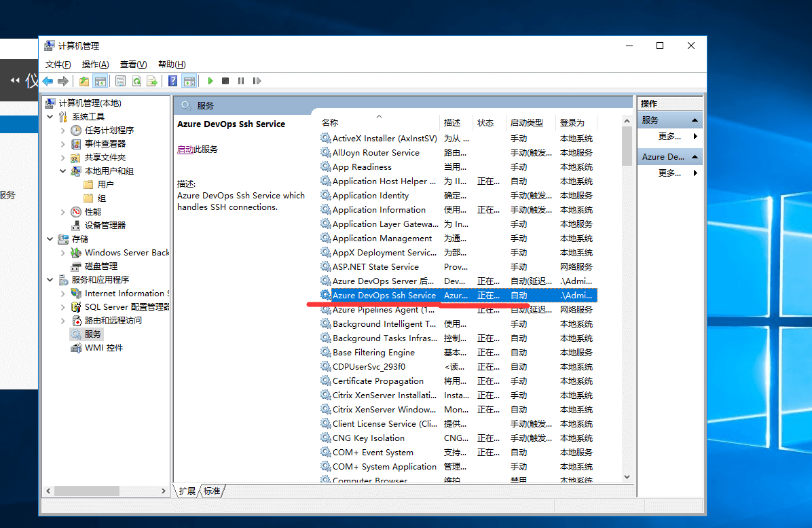Click the 启动 link to start service
This screenshot has width=812, height=528.
(185, 149)
